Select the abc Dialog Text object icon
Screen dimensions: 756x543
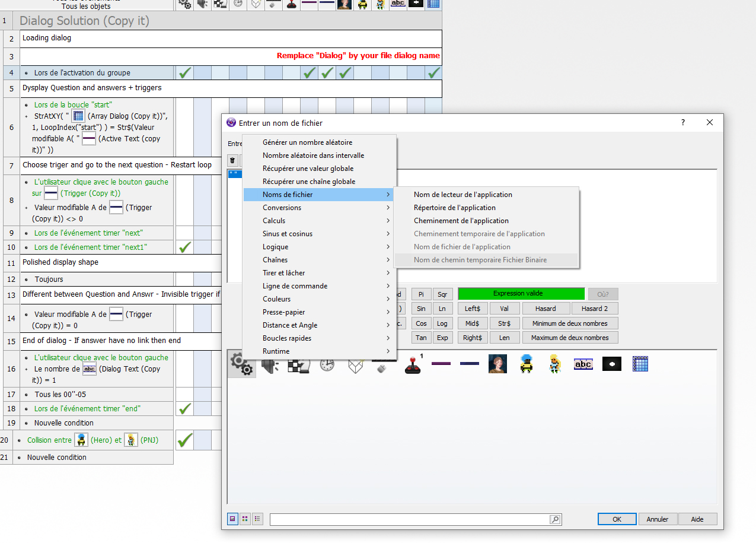click(x=583, y=364)
